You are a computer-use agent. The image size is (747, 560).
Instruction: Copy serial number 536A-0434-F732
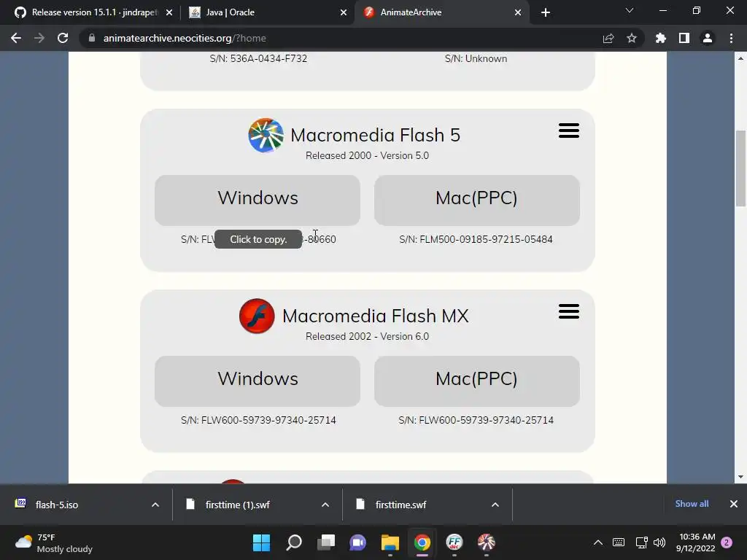tap(258, 58)
